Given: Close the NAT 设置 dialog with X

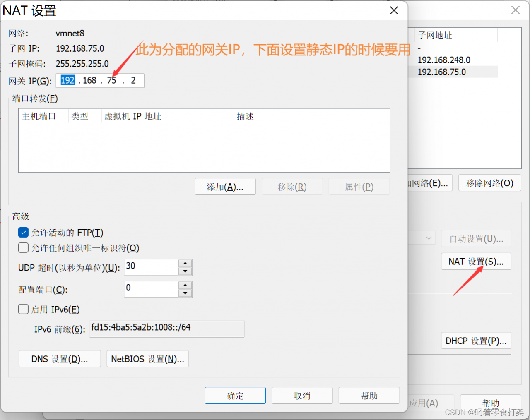Looking at the screenshot, I should (x=394, y=10).
